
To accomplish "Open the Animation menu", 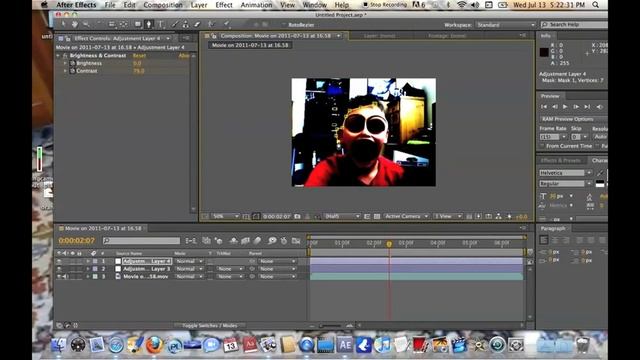I will tap(256, 5).
